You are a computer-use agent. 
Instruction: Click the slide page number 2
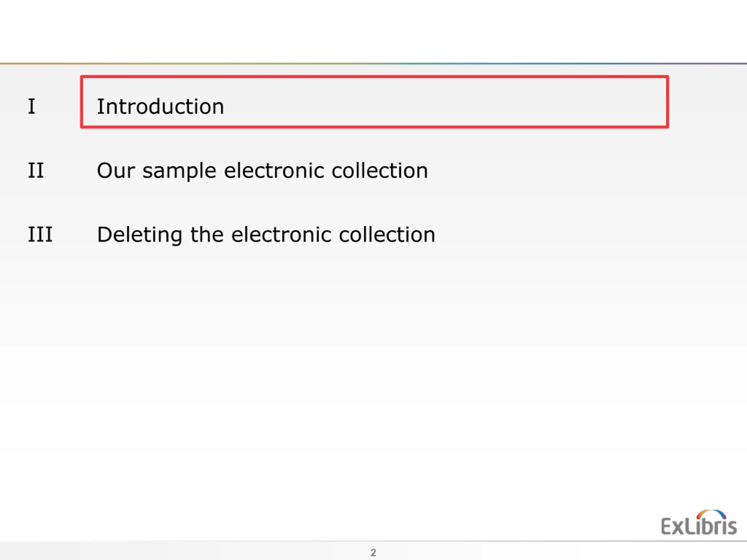tap(373, 553)
